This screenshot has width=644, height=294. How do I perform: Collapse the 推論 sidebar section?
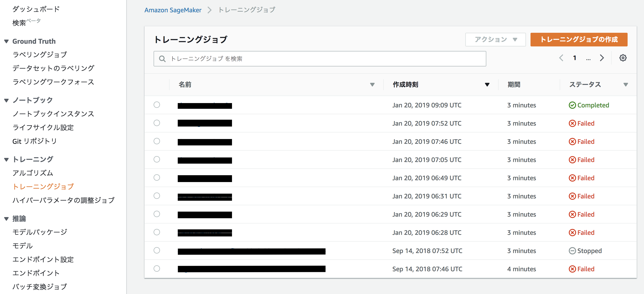[7, 219]
